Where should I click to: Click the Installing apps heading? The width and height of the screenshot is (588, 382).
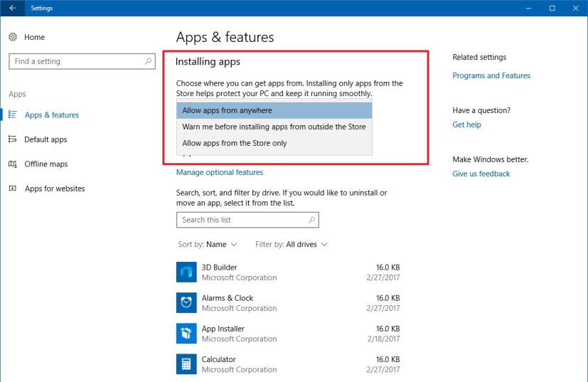208,62
